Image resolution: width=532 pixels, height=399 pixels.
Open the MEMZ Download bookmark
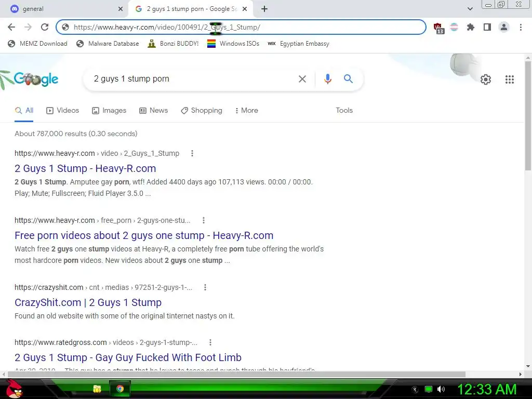tap(37, 44)
